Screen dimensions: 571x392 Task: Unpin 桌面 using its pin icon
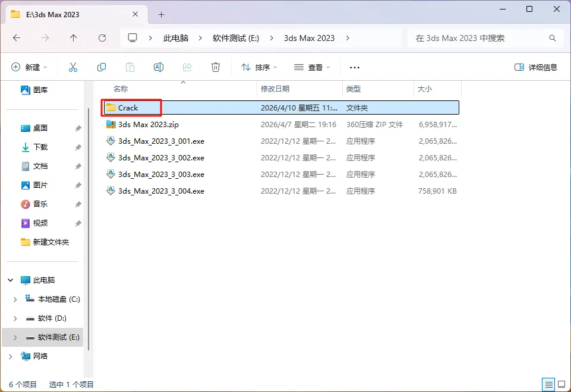coord(78,128)
